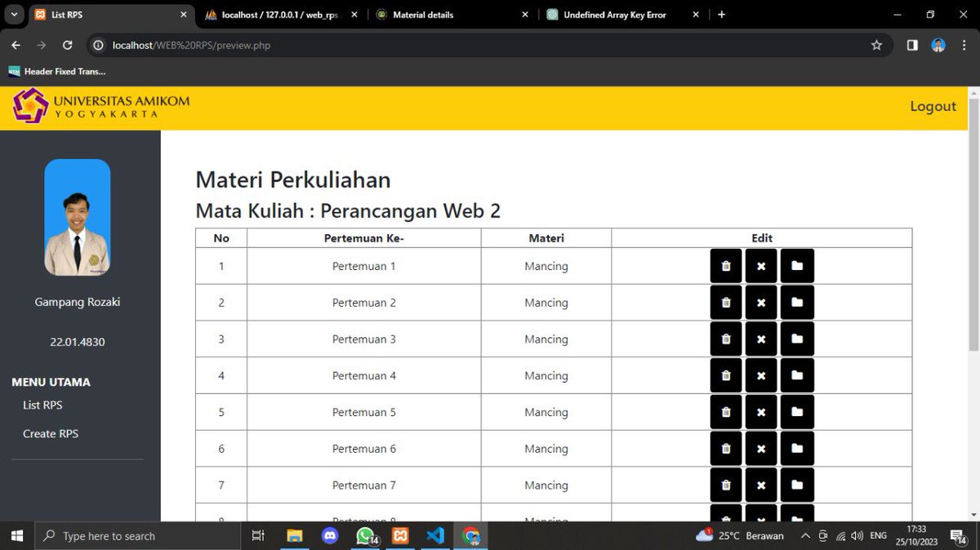Click the X icon for Pertemuan 1
The height and width of the screenshot is (550, 980).
click(761, 266)
